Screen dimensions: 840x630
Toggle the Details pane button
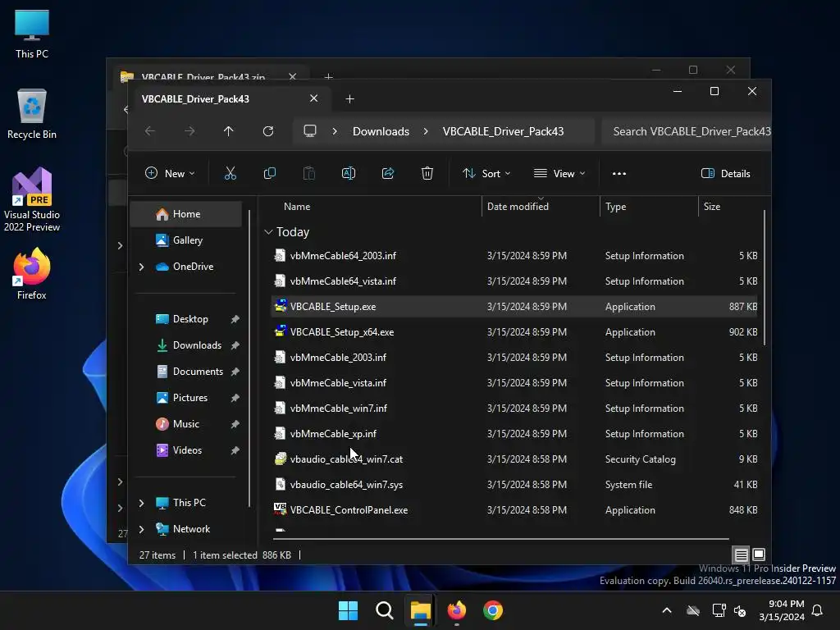point(726,174)
